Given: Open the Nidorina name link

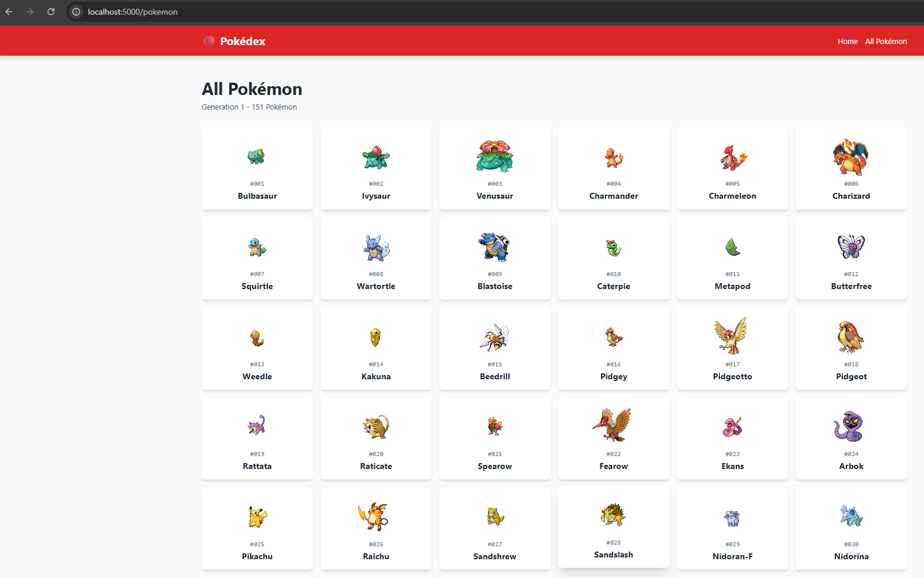Looking at the screenshot, I should point(851,556).
